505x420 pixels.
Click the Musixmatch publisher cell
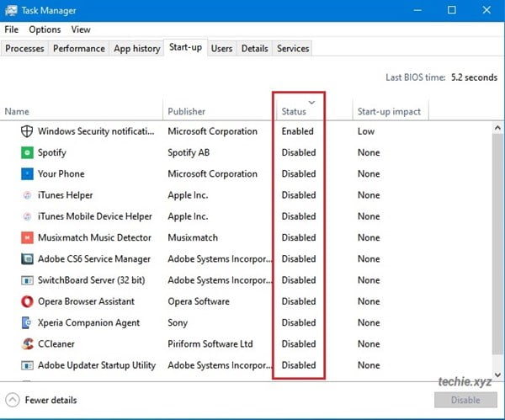(193, 237)
